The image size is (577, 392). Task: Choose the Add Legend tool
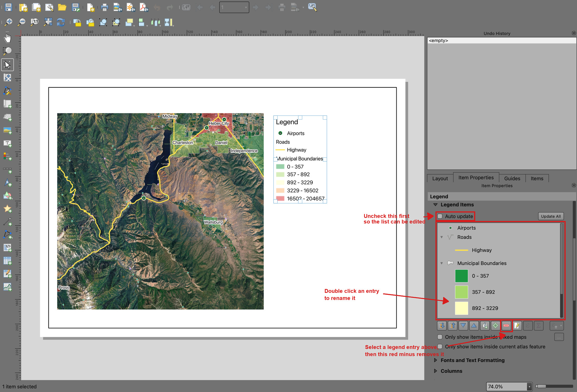point(8,157)
